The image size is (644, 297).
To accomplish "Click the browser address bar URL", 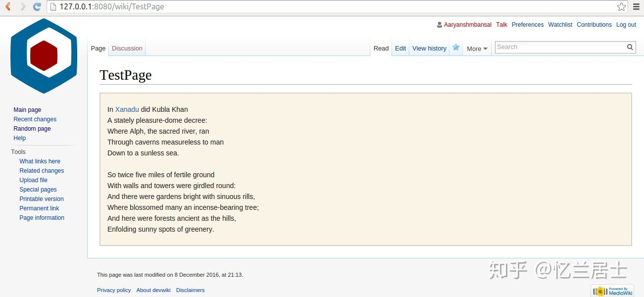I will tap(111, 6).
